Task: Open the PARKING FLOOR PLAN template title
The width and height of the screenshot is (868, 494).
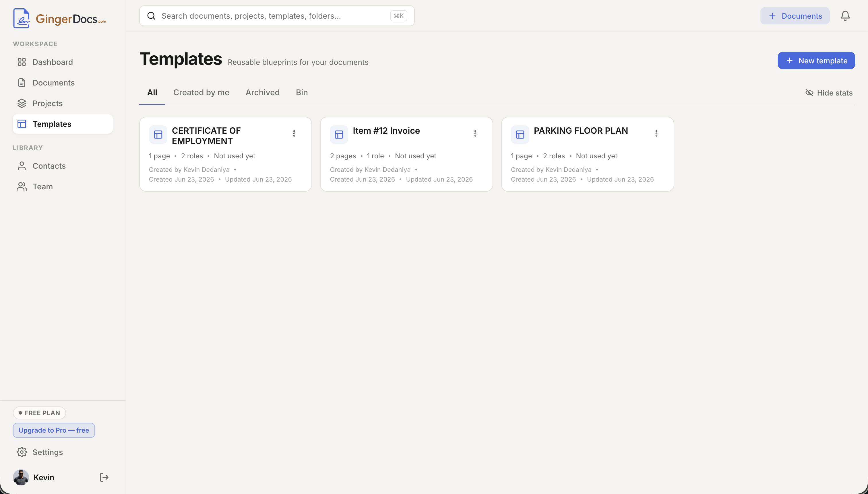Action: click(581, 131)
